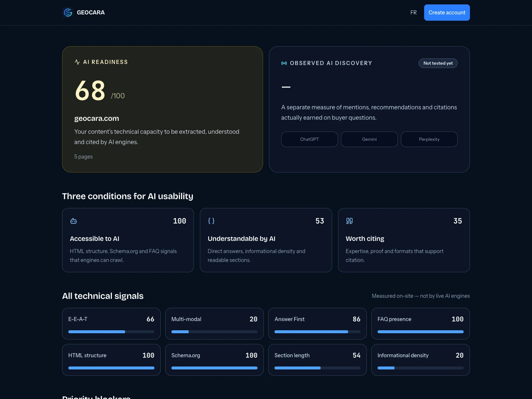The height and width of the screenshot is (399, 532).
Task: Click the quotation marks icon in Worth citing card
Action: pos(349,221)
